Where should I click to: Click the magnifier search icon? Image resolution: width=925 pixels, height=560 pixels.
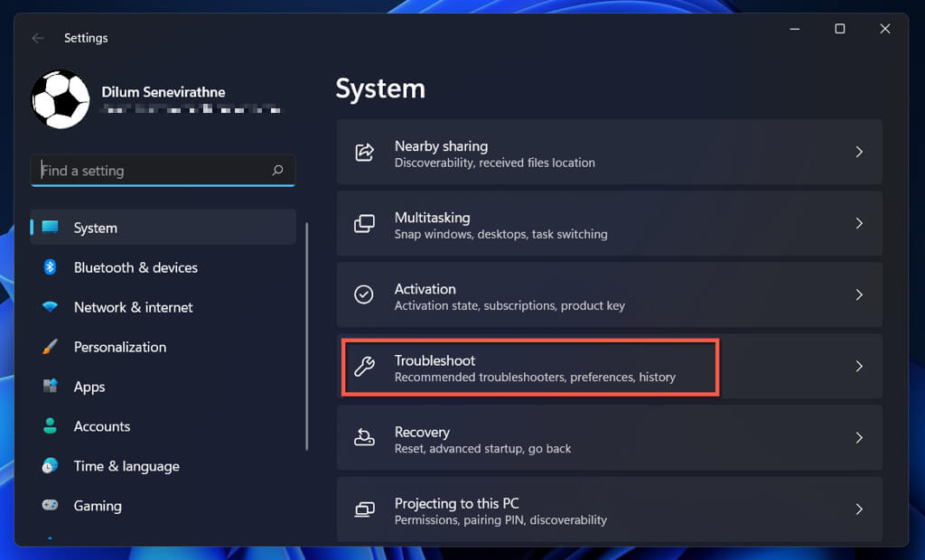click(278, 170)
